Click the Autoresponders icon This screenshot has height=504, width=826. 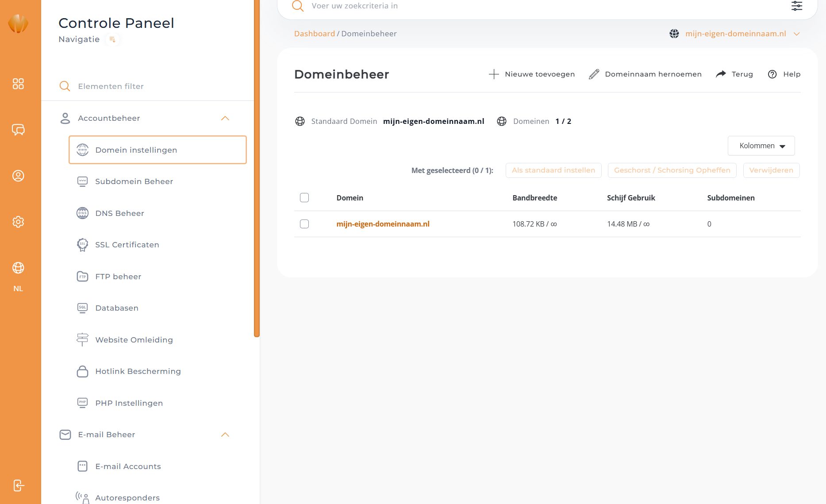coord(83,498)
